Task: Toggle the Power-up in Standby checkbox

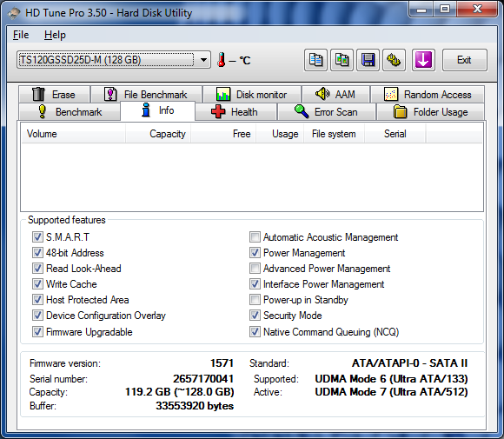Action: pos(255,300)
